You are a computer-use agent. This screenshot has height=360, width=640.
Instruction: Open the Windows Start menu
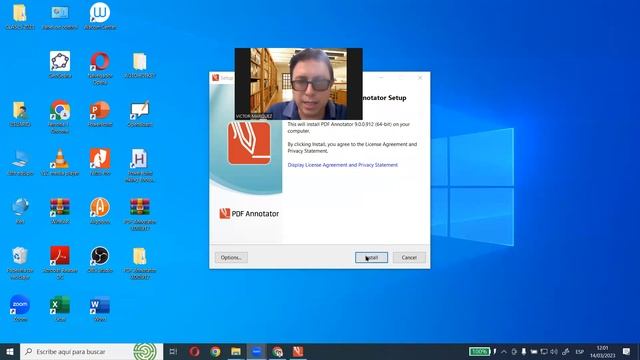pos(10,351)
